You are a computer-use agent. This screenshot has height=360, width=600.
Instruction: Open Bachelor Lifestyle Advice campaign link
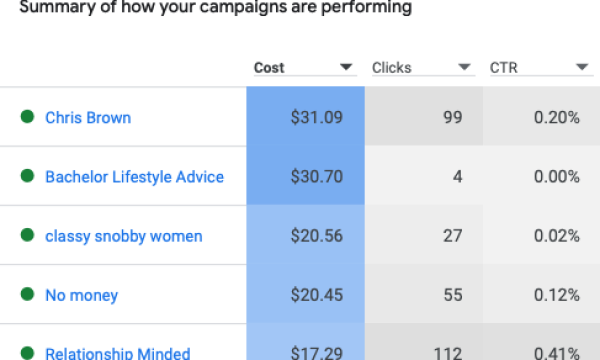click(x=134, y=177)
